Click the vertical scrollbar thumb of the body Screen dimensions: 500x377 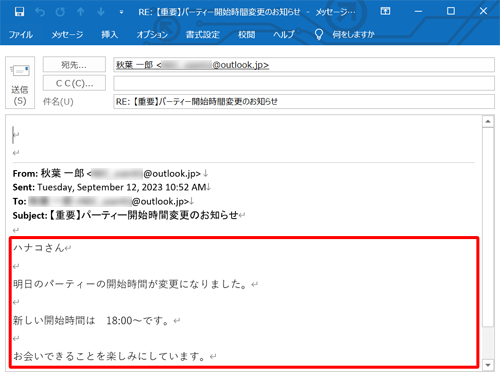coord(488,227)
